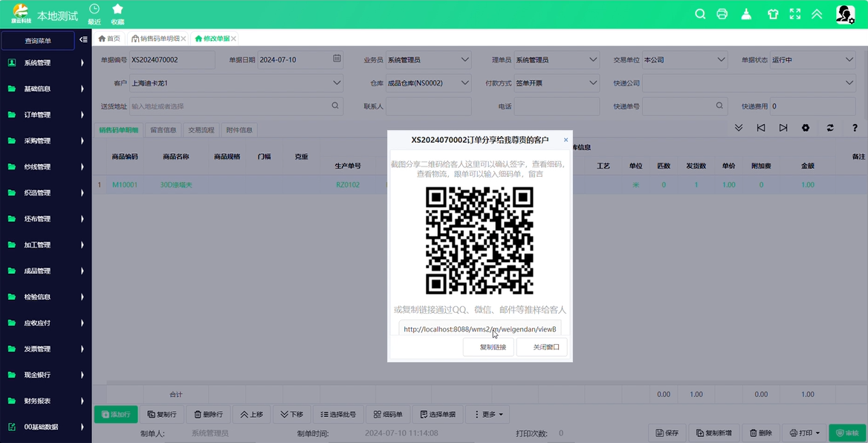Close the 修改单据 tab
The image size is (868, 443).
(x=233, y=39)
